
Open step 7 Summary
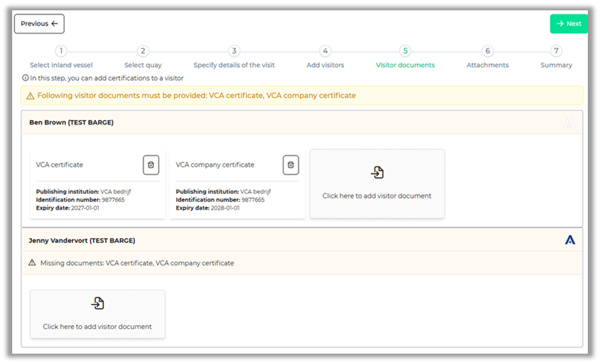tap(556, 52)
